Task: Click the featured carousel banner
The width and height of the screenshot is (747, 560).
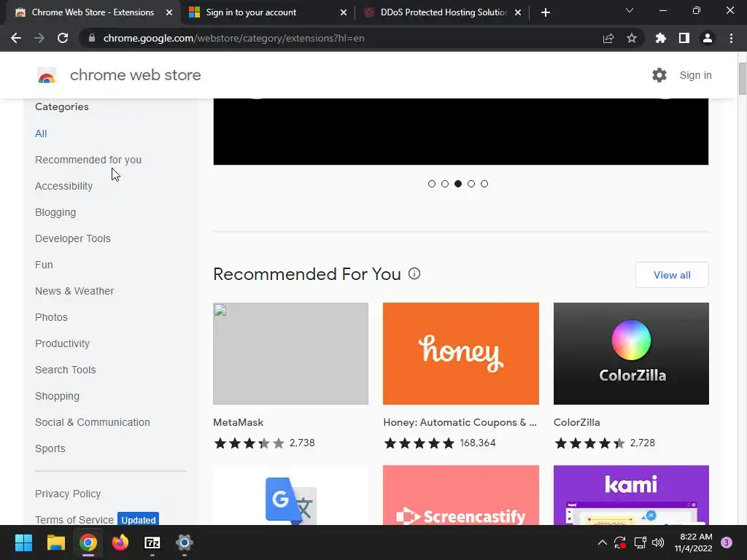Action: click(x=461, y=132)
